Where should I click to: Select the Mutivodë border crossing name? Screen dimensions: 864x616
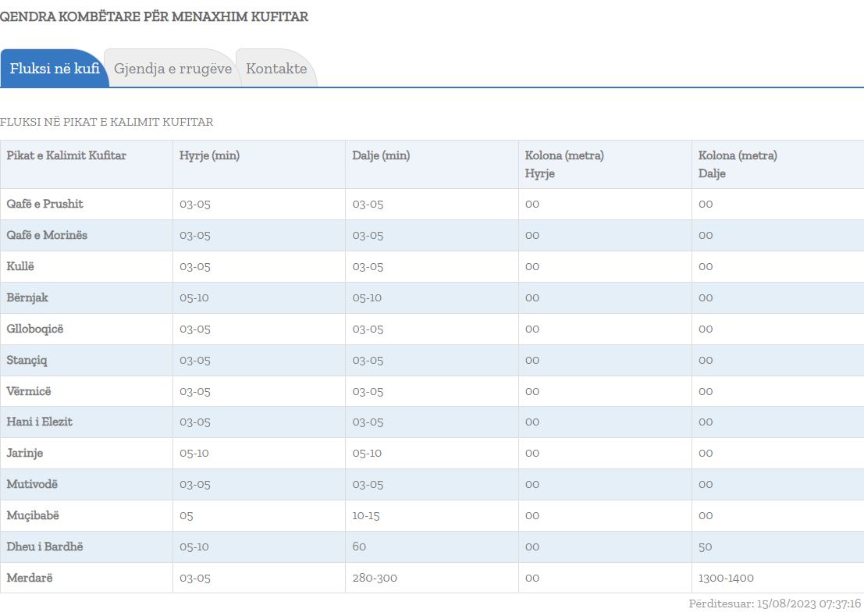coord(32,484)
